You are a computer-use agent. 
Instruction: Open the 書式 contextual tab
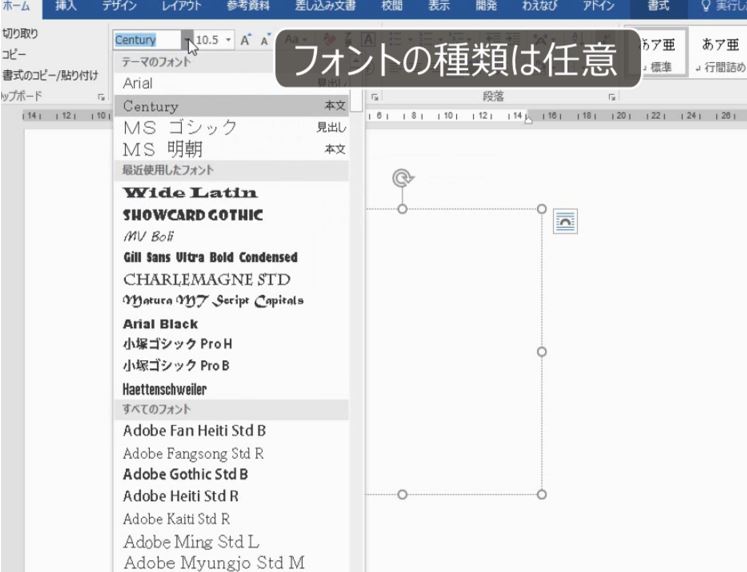click(x=658, y=6)
